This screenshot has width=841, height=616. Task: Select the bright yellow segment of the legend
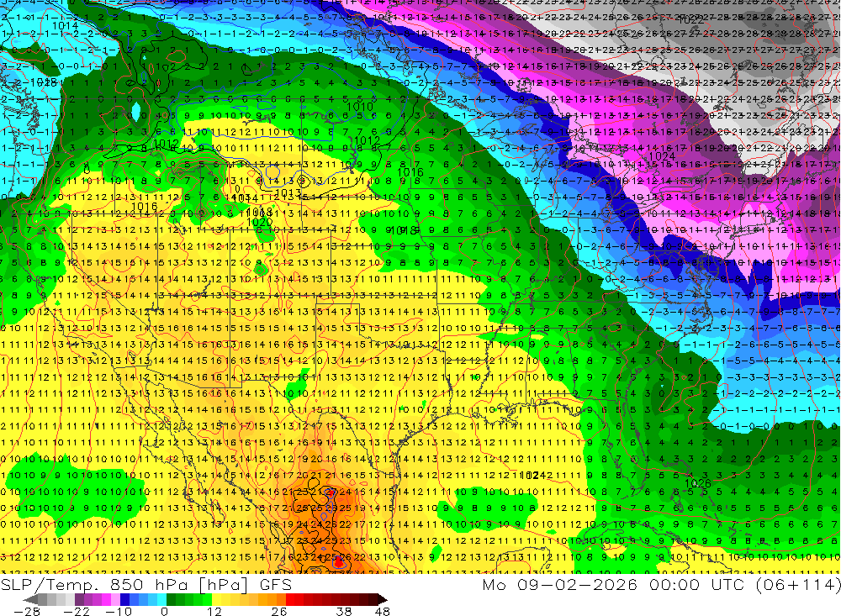pos(216,600)
